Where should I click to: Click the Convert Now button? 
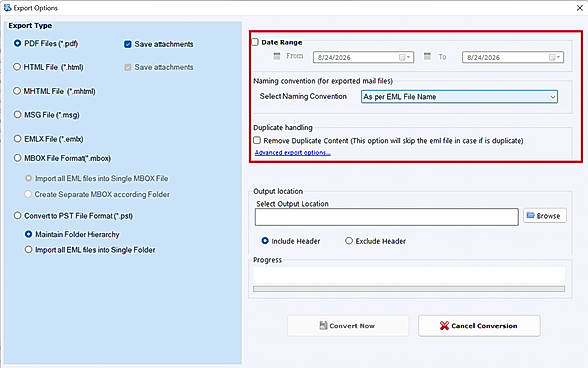click(x=348, y=326)
